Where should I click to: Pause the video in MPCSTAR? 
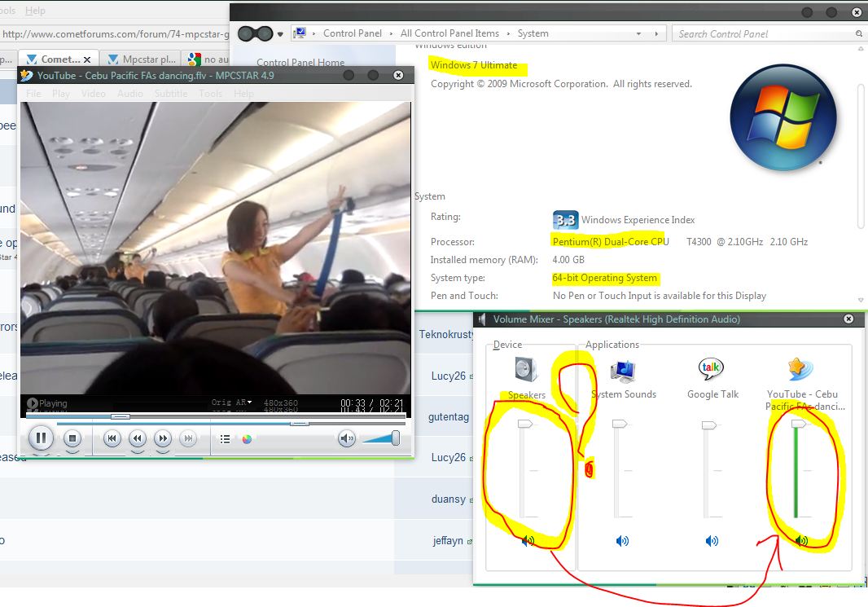click(x=40, y=438)
